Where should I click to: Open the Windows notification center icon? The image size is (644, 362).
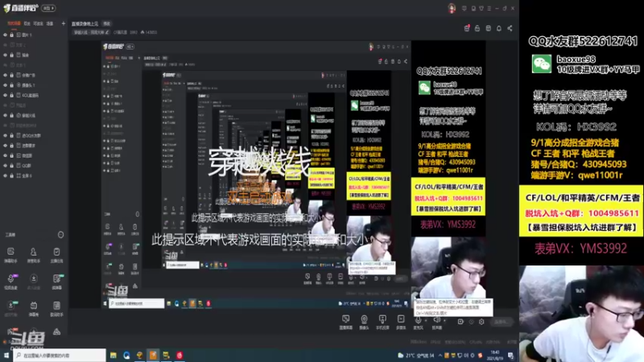click(x=510, y=356)
